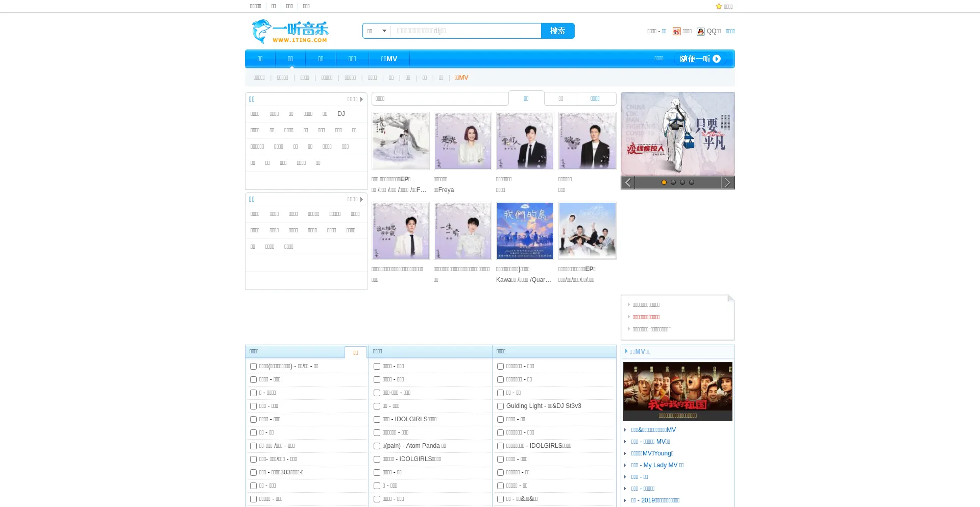Expand more in the lower left category panel

coord(355,199)
